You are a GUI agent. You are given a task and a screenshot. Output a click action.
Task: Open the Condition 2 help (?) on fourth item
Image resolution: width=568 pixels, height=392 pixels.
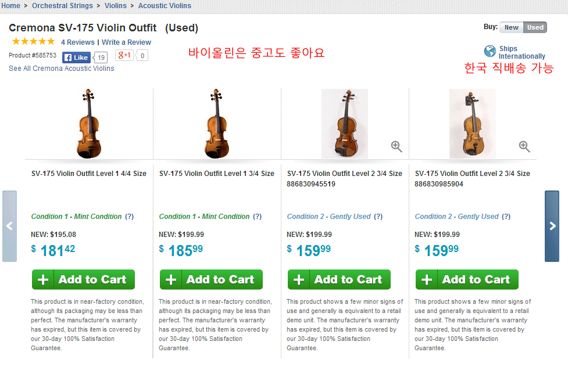point(506,217)
